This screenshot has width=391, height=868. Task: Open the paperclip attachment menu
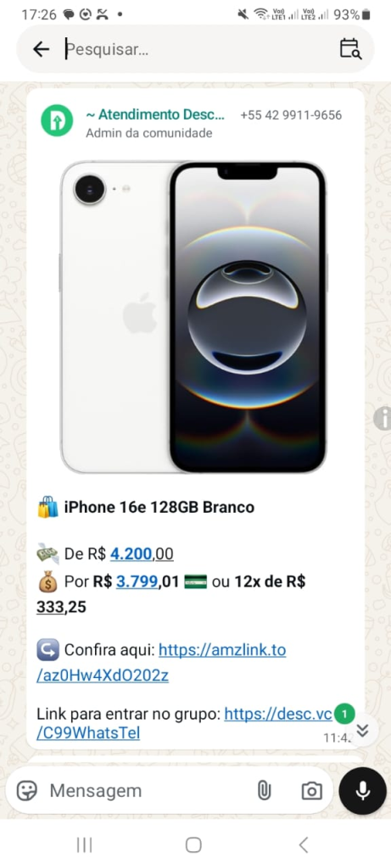pos(264,791)
